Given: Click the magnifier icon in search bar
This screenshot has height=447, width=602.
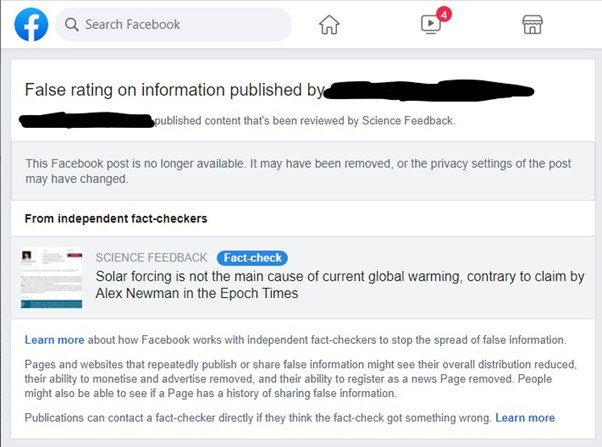Looking at the screenshot, I should click(71, 25).
